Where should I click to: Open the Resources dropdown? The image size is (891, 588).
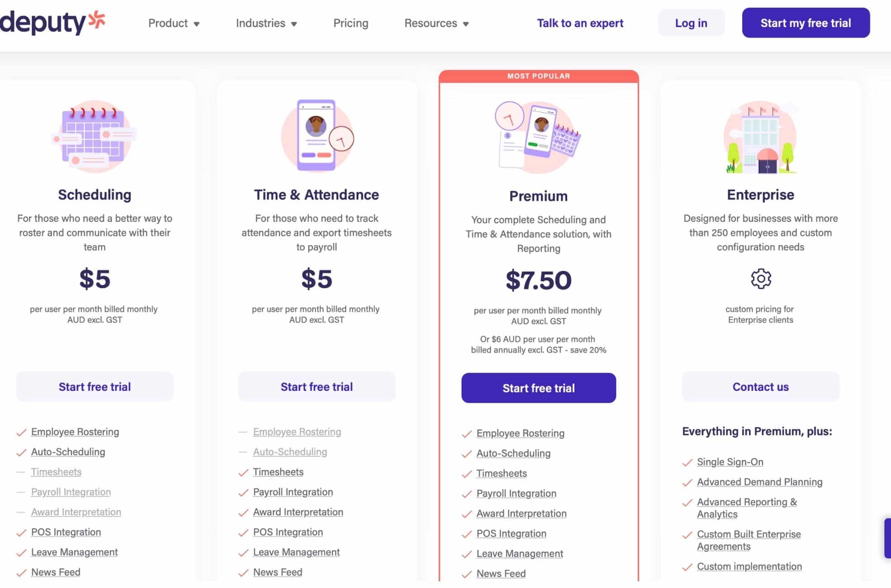(x=436, y=23)
